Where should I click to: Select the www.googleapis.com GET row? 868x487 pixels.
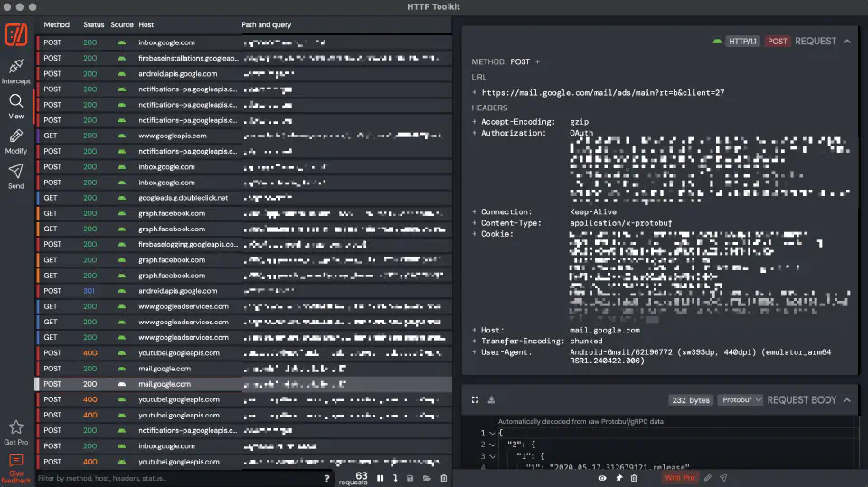coord(243,136)
